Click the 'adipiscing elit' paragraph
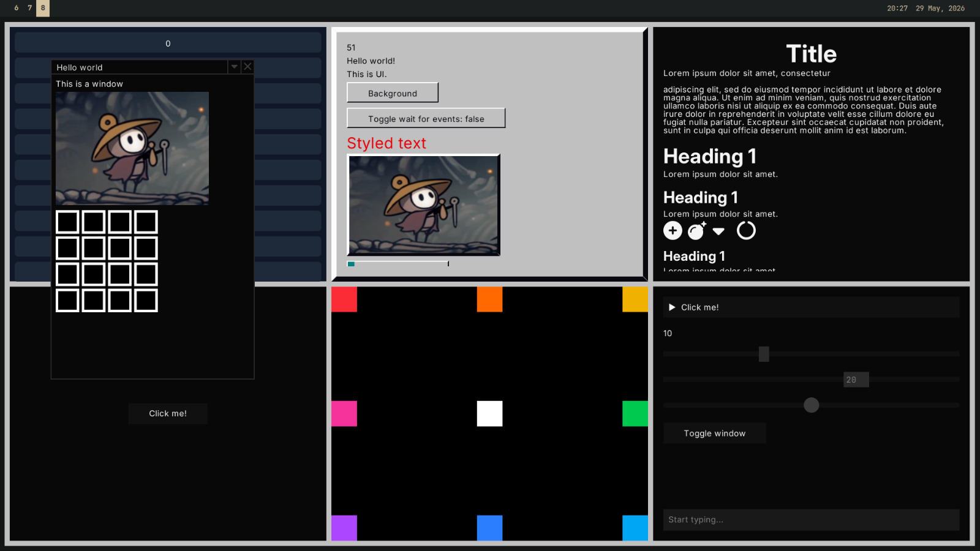The image size is (980, 551). 804,110
